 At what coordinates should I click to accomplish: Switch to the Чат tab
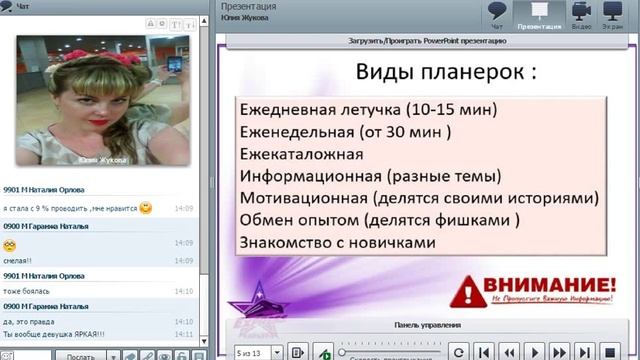coord(497,16)
